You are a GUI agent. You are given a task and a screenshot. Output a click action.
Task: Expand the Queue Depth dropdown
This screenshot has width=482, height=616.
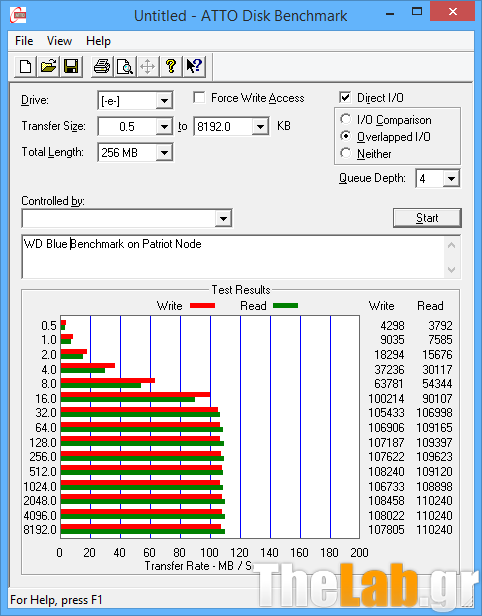click(451, 179)
